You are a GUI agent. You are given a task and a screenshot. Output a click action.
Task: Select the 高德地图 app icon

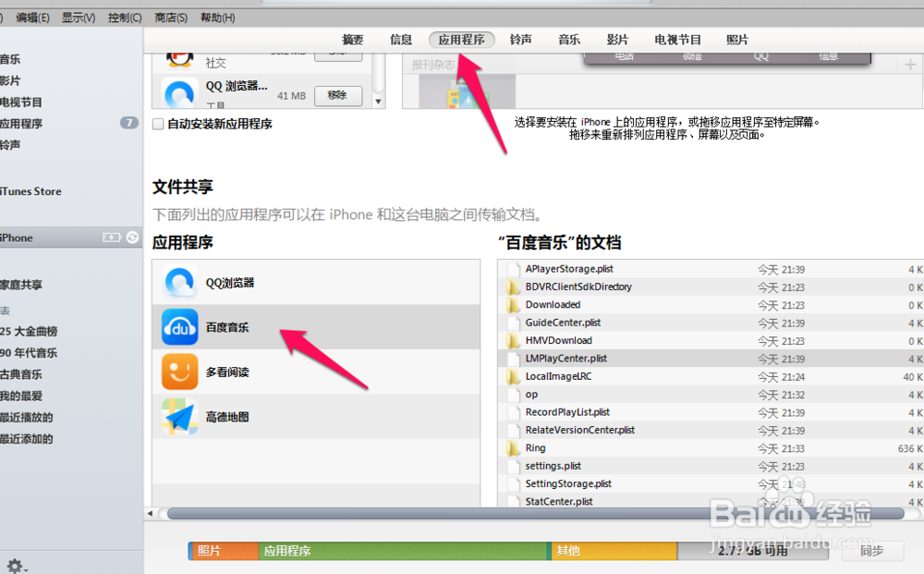pyautogui.click(x=180, y=417)
